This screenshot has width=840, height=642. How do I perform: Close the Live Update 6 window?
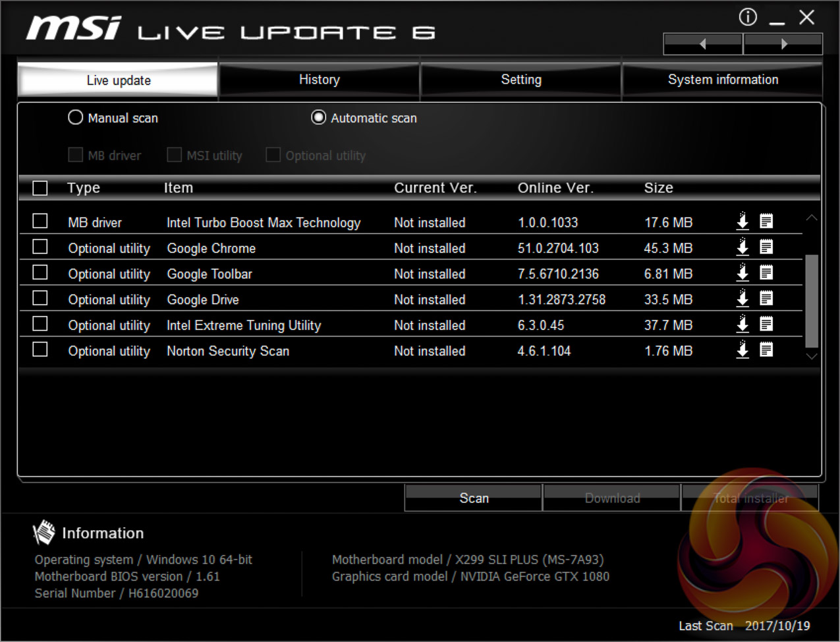[x=807, y=17]
